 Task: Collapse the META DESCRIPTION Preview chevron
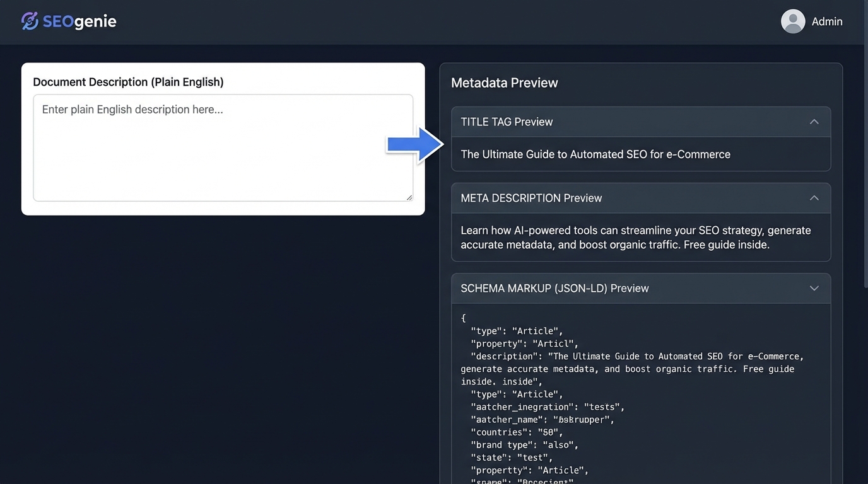(x=814, y=197)
